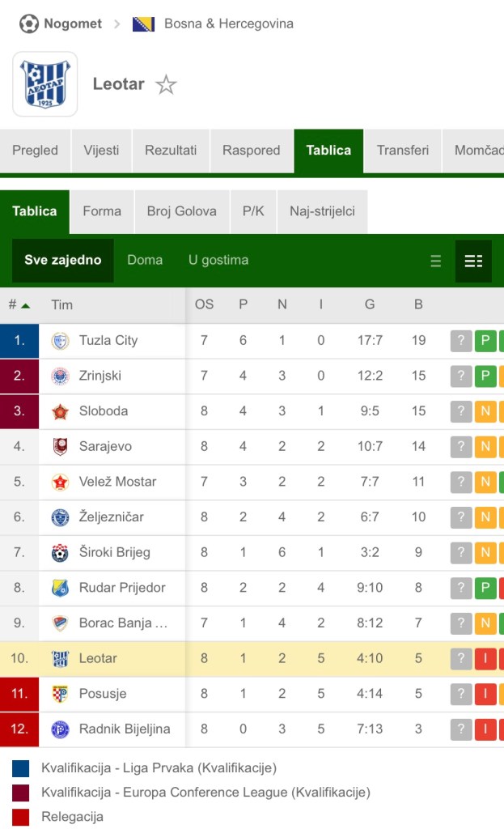Select the detailed table view icon
The height and width of the screenshot is (829, 504).
(473, 261)
